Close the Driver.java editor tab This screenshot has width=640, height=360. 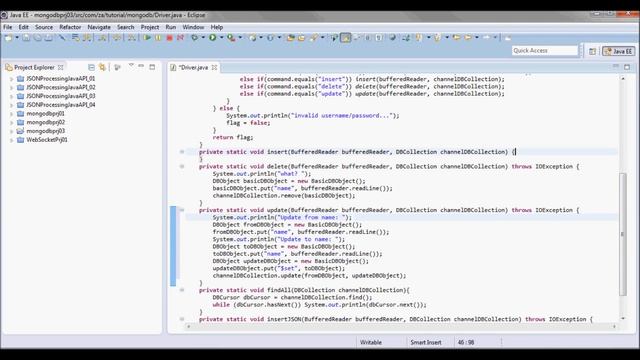click(214, 67)
